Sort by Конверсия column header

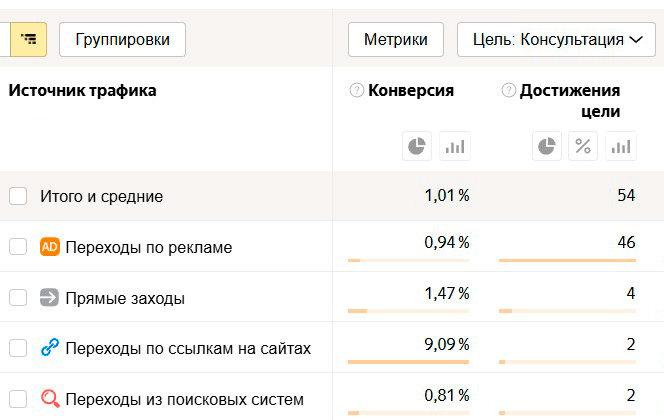411,91
